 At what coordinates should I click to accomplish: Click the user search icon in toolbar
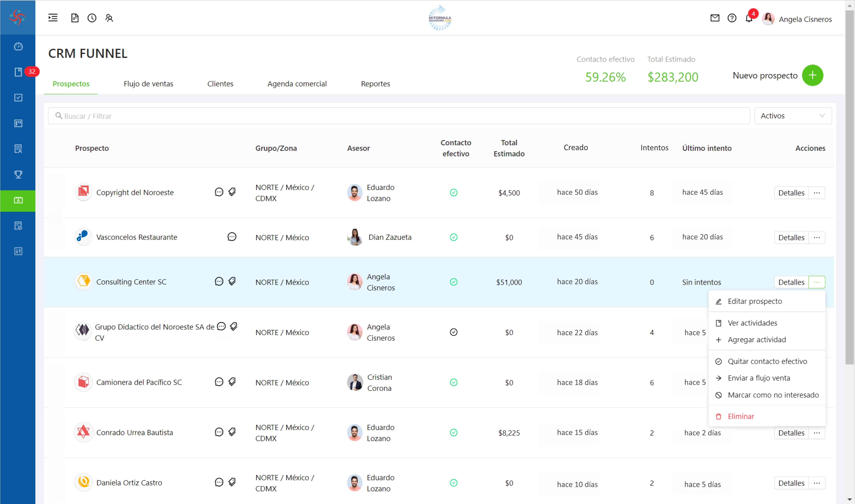coord(109,18)
